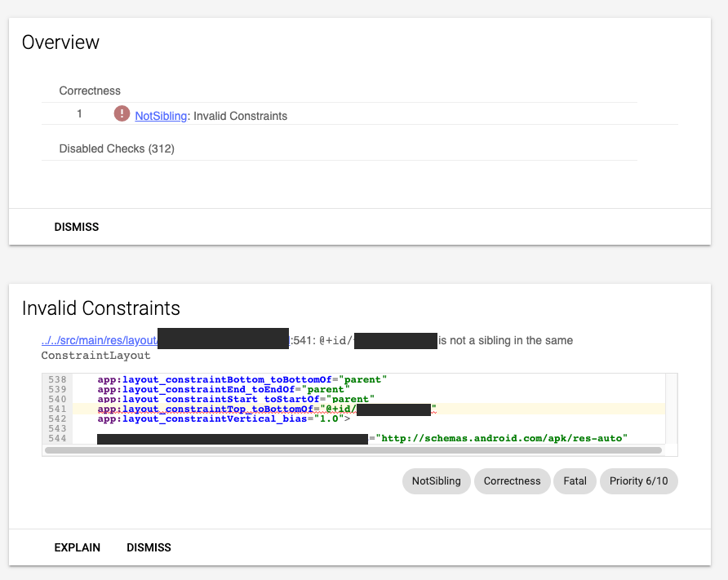Click the Priority 6/10 chip
This screenshot has height=580, width=728.
639,481
